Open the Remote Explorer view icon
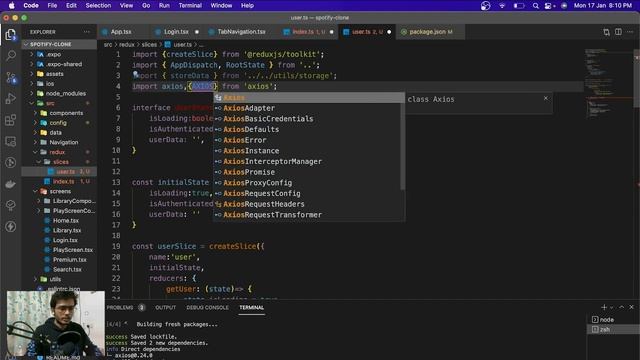This screenshot has height=360, width=640. point(11,142)
